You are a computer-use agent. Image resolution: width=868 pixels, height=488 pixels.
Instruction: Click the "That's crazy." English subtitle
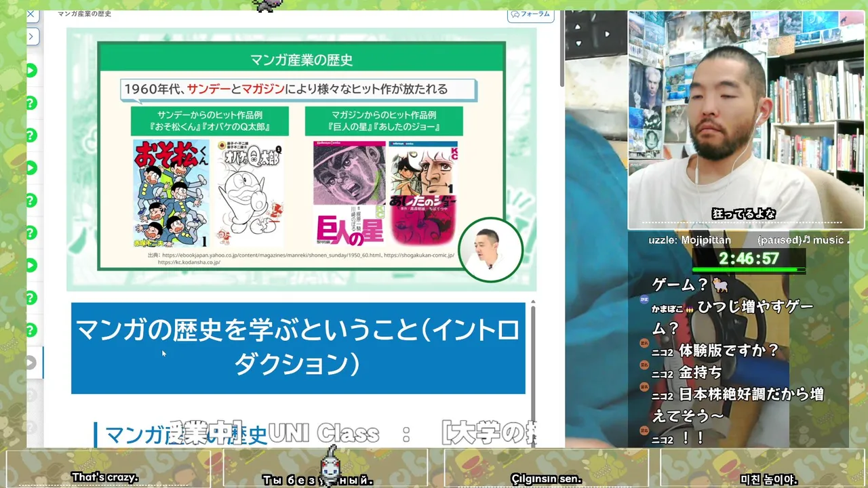click(105, 477)
